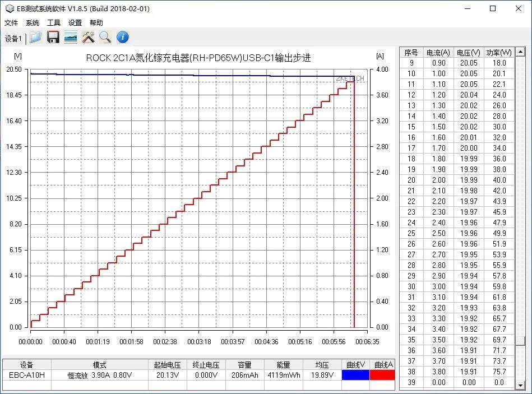Select the energy value 4119mWh

(x=284, y=375)
